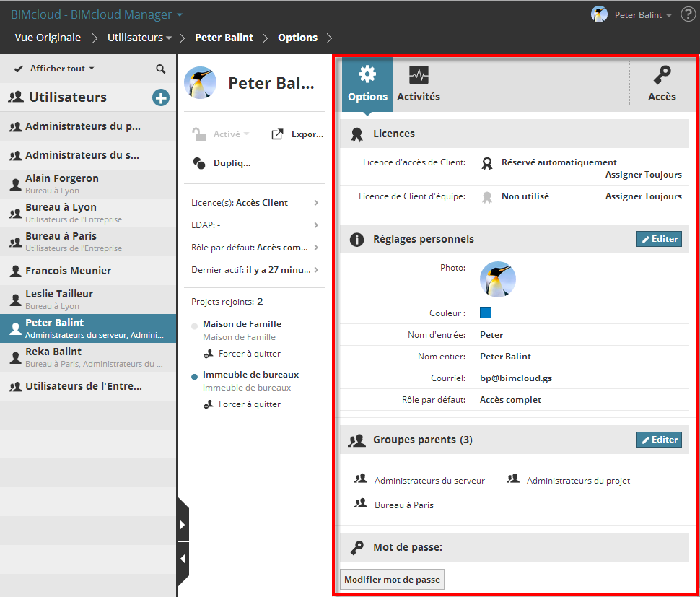Select Administrateurs du p... group

[x=88, y=126]
